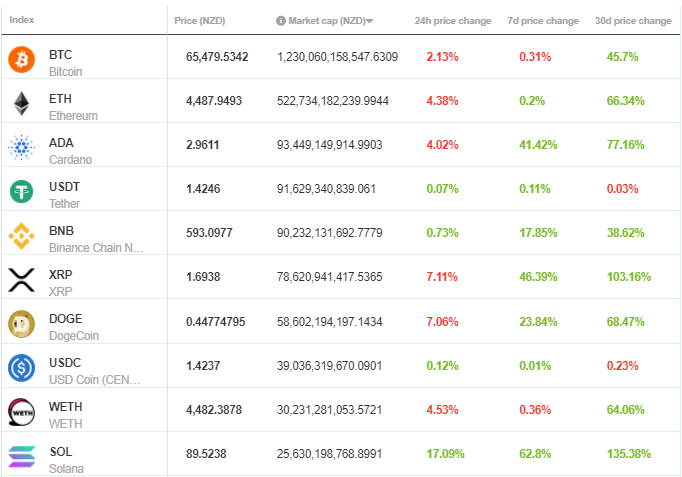Click Solana price 89.5238
This screenshot has height=477, width=682.
[x=206, y=454]
